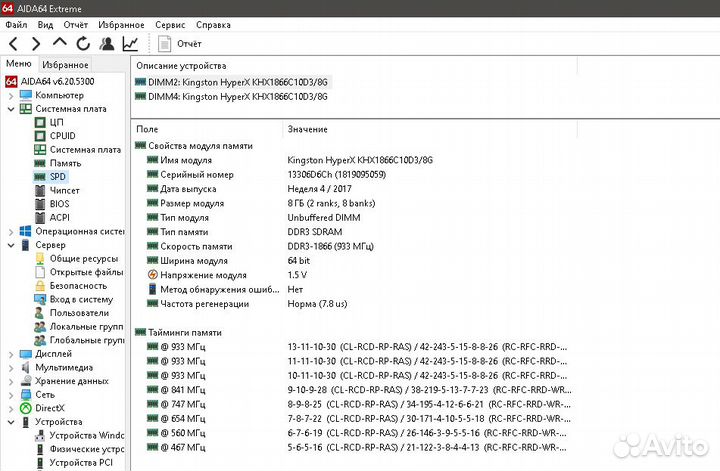Click the Отчёт report toolbar button
This screenshot has width=720, height=471.
pyautogui.click(x=180, y=44)
